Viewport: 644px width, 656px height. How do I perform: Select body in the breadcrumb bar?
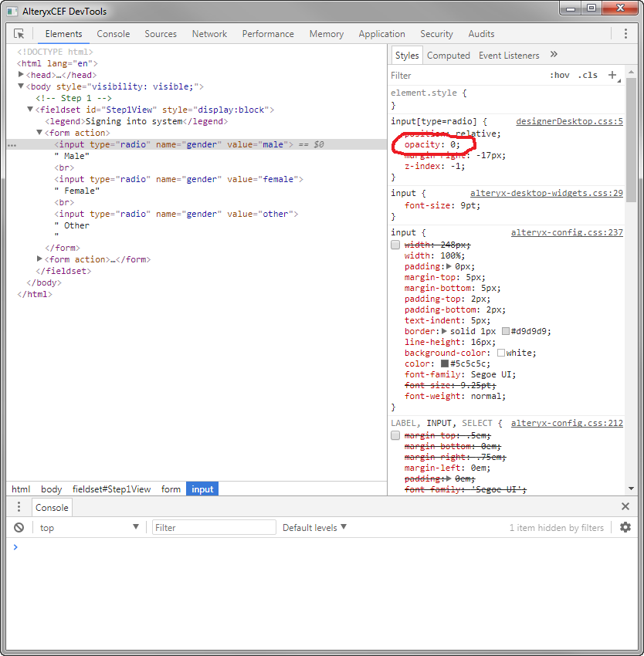(51, 489)
